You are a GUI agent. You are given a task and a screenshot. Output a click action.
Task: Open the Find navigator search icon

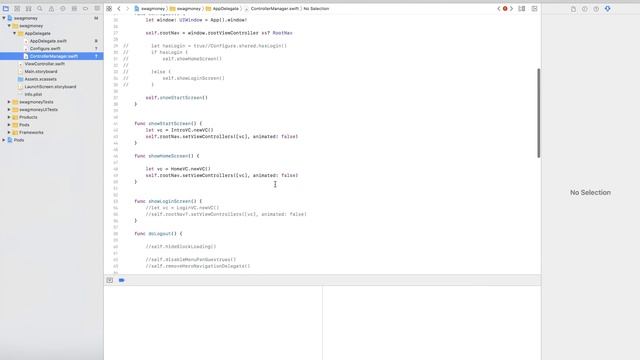click(40, 9)
